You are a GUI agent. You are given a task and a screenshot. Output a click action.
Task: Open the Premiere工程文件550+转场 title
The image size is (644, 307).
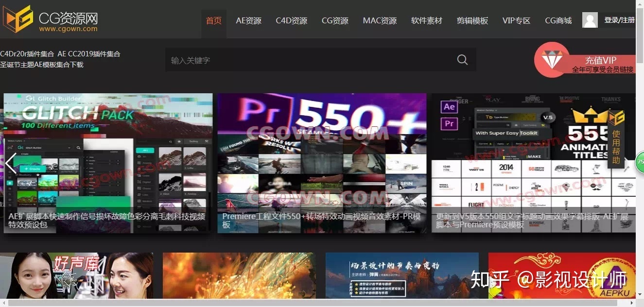(322, 221)
